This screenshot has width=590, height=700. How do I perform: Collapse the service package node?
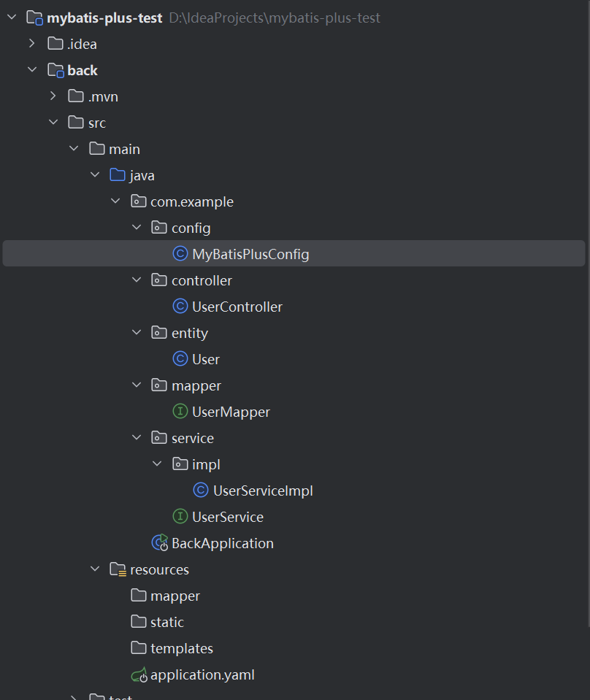[x=137, y=438]
